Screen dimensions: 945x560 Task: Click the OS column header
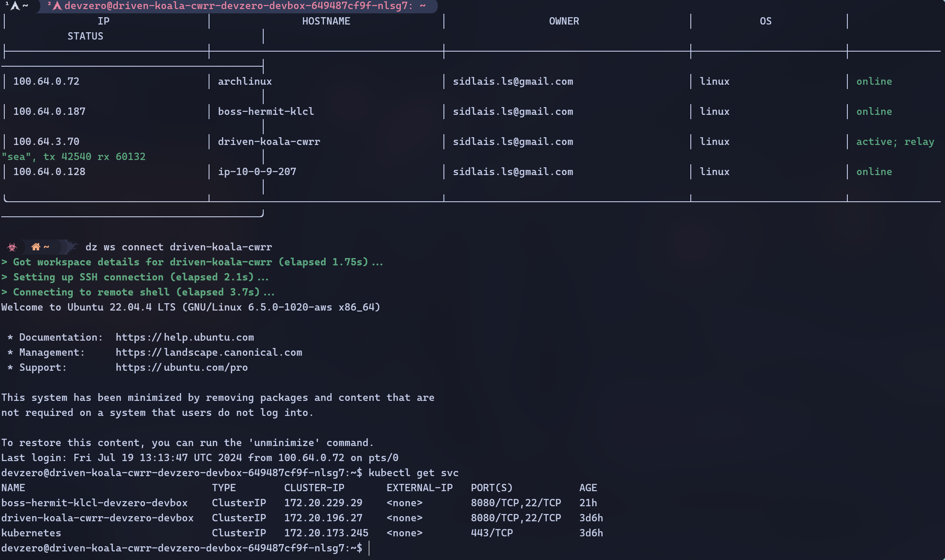[766, 21]
